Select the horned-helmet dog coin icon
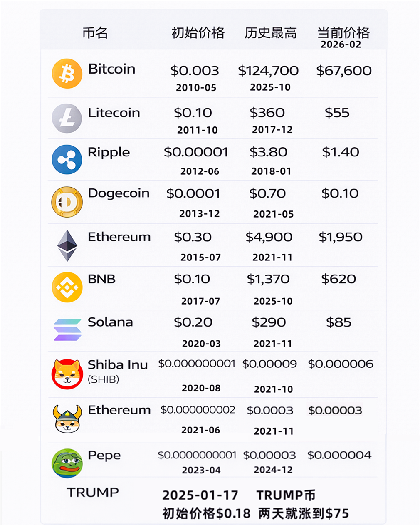The image size is (420, 525). click(x=67, y=419)
